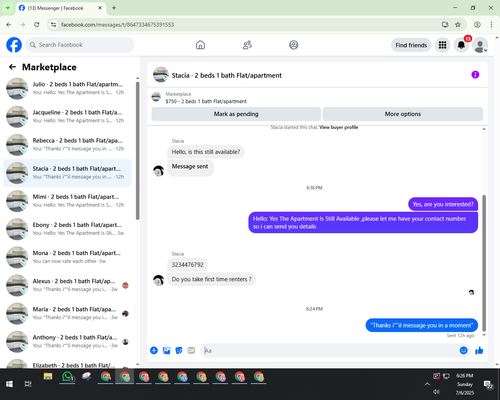This screenshot has width=500, height=400.
Task: Open File Explorer from taskbar
Action: (x=48, y=377)
